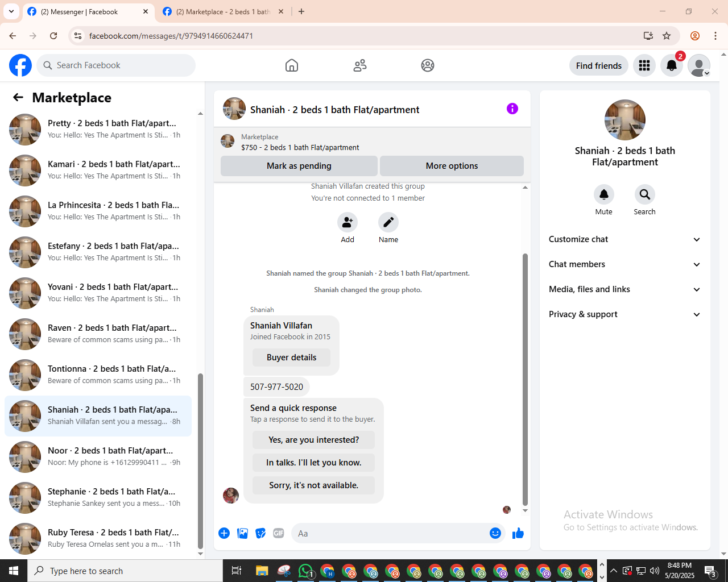Image resolution: width=728 pixels, height=582 pixels.
Task: Click the Search Facebook field
Action: tap(116, 65)
